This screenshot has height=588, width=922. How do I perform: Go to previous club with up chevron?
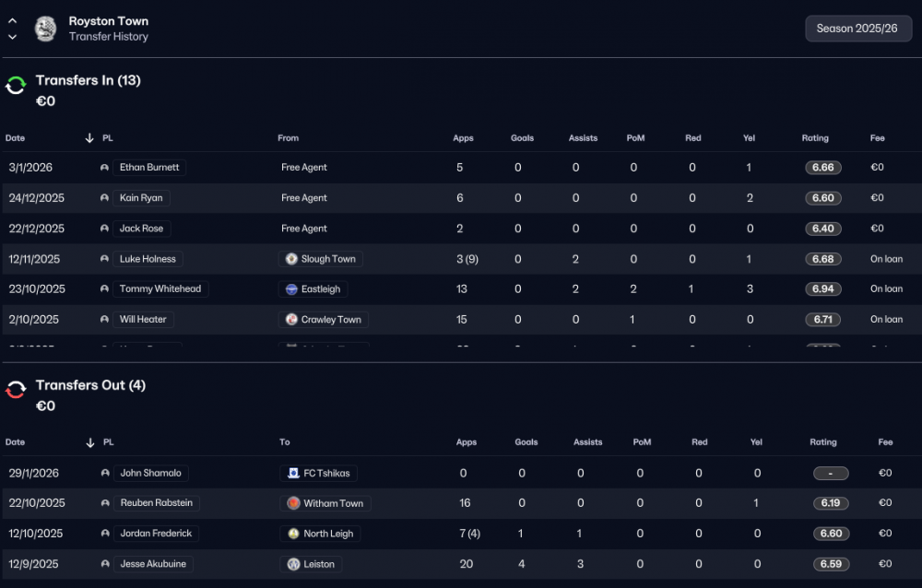click(12, 20)
